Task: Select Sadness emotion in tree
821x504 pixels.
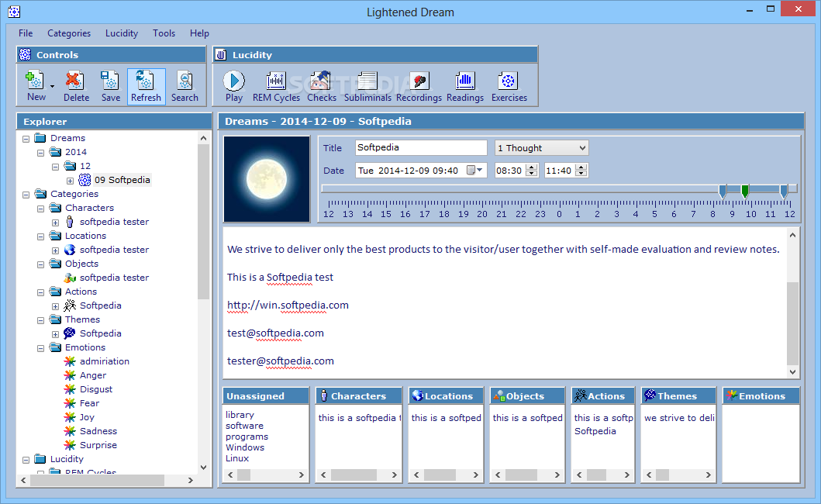Action: [x=98, y=431]
